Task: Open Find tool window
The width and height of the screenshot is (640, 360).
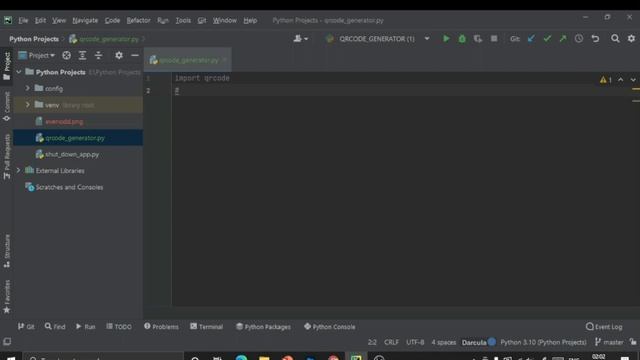Action: [55, 327]
